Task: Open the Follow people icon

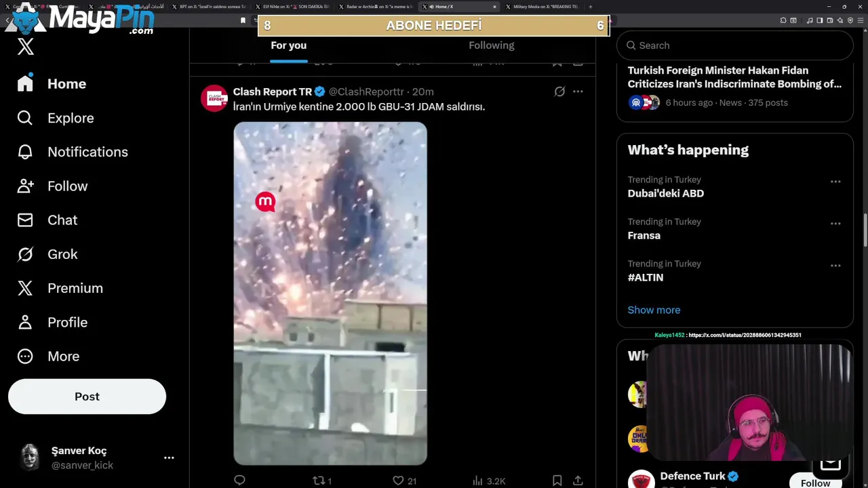Action: (x=25, y=186)
